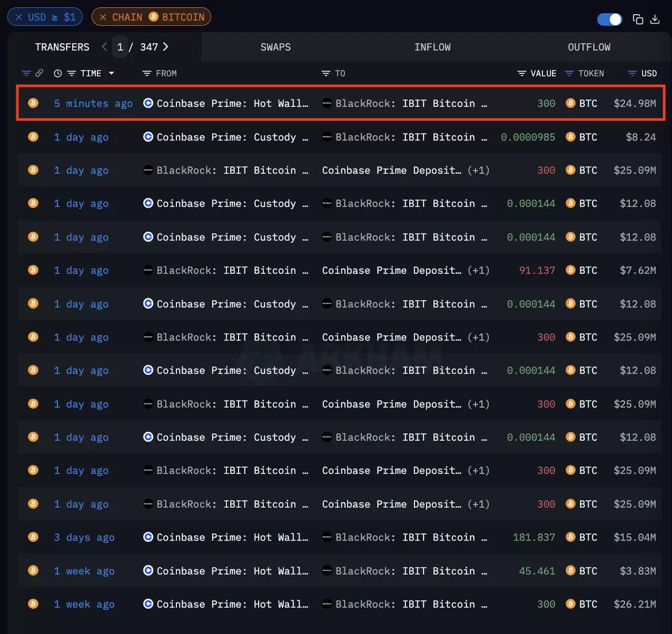Image resolution: width=672 pixels, height=634 pixels.
Task: Open the OUTFLOW tab
Action: tap(589, 47)
